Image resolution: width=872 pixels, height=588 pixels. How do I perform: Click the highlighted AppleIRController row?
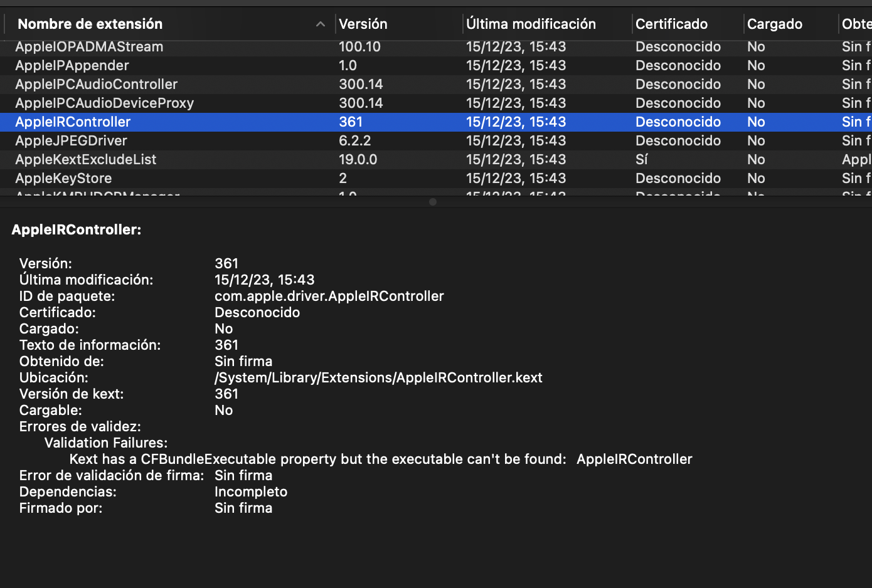click(73, 122)
